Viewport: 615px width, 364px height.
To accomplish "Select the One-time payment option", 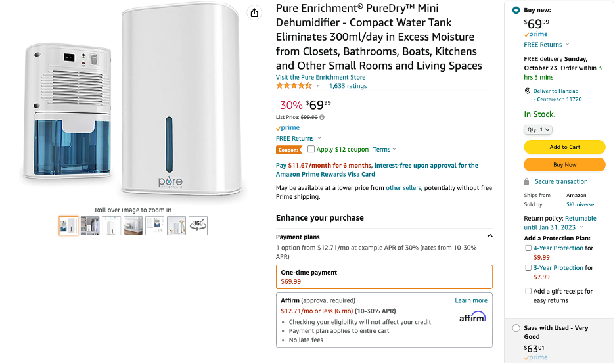I will pyautogui.click(x=384, y=277).
